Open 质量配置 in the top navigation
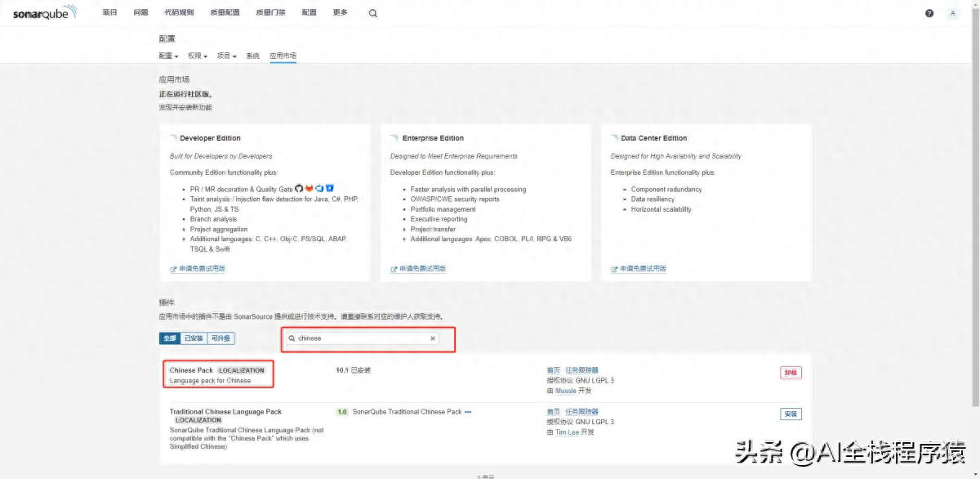 point(225,12)
